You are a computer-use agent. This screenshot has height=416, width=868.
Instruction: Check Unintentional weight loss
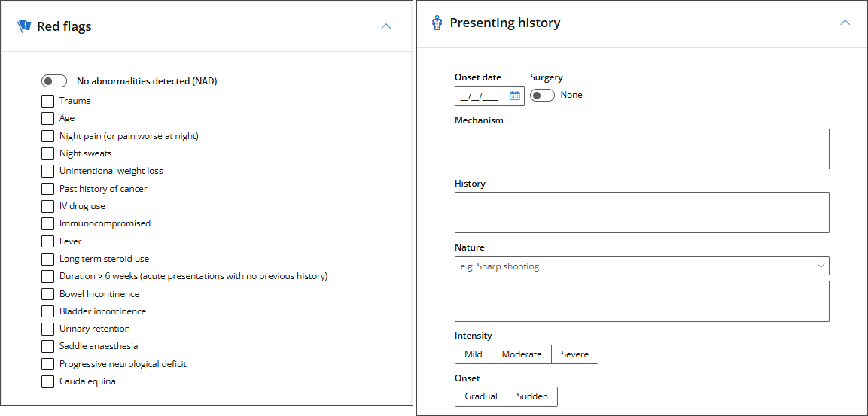[x=47, y=171]
